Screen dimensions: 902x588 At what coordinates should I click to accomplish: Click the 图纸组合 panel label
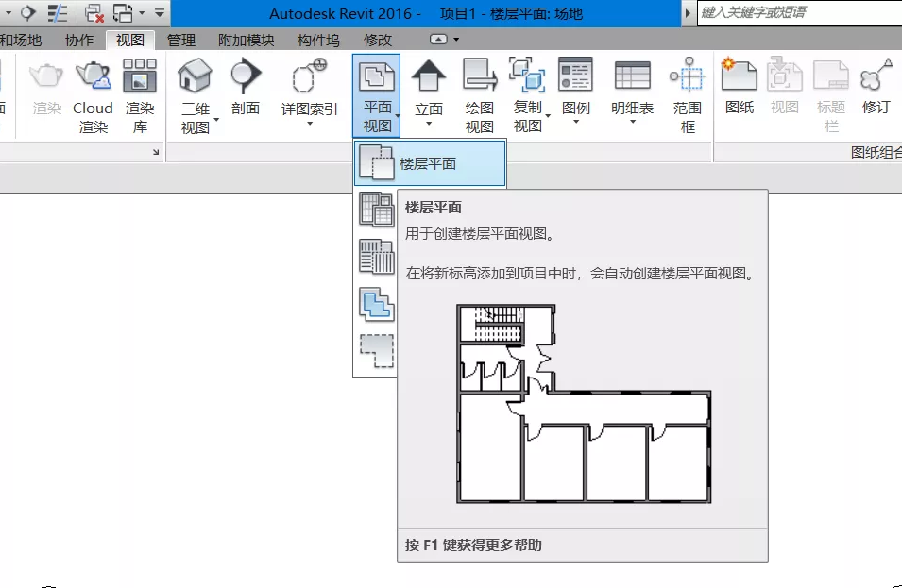(876, 152)
